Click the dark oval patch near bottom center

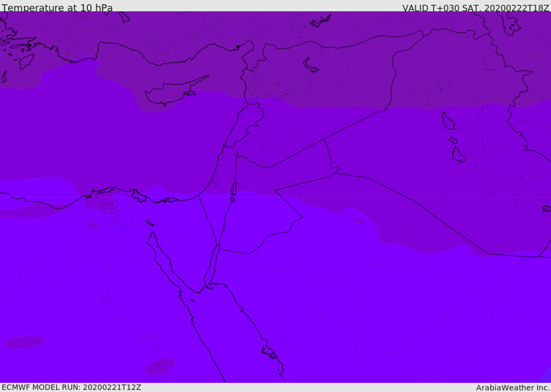(x=160, y=366)
